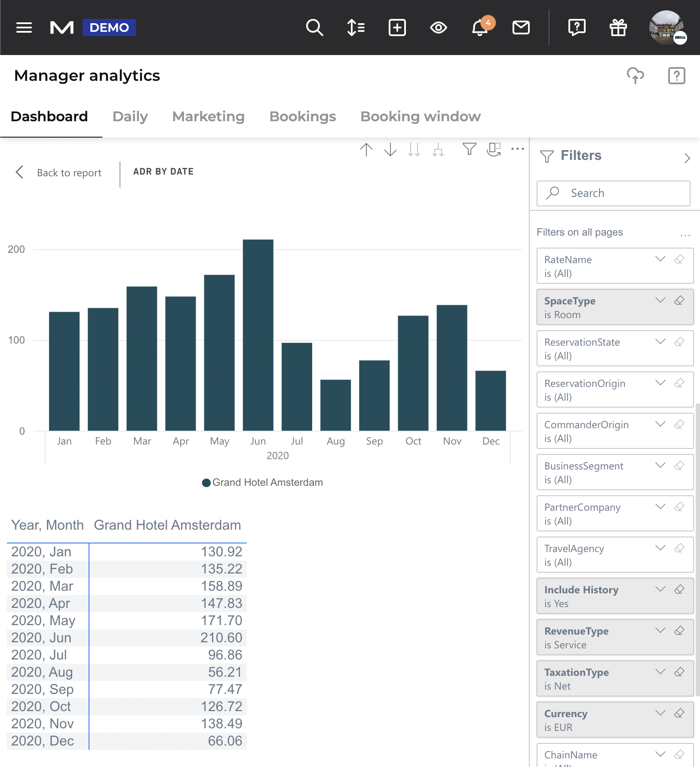Open Filters on all pages more options

coord(685,235)
